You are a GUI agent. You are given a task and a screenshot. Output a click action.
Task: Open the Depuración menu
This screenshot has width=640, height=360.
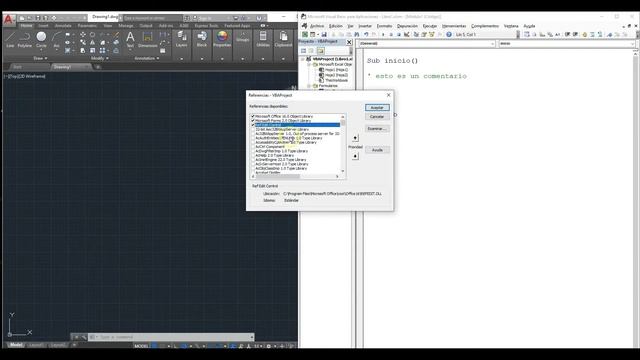click(407, 26)
